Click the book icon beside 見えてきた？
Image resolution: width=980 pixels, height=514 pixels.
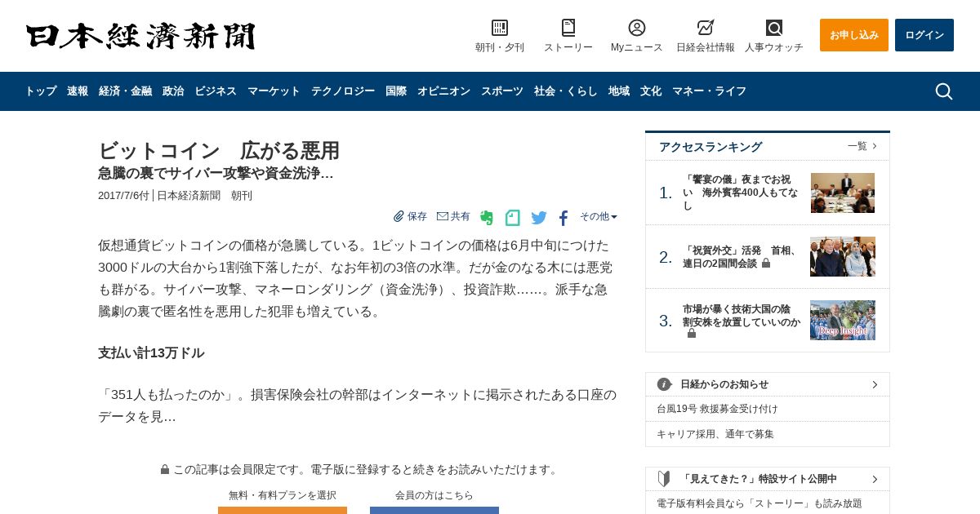pyautogui.click(x=664, y=479)
